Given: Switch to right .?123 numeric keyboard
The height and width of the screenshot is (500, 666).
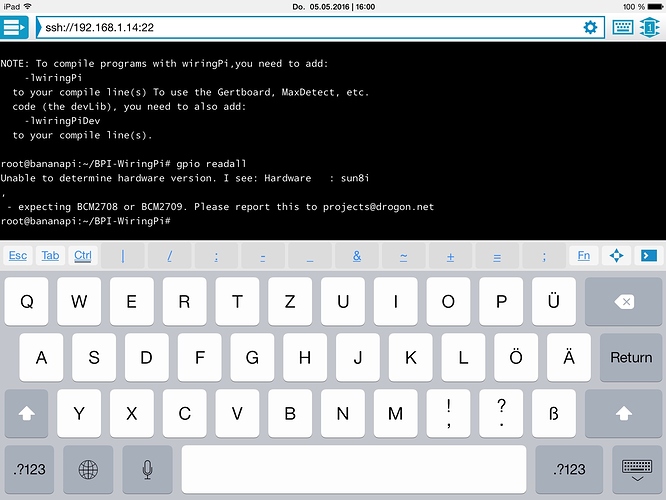Looking at the screenshot, I should coord(569,469).
